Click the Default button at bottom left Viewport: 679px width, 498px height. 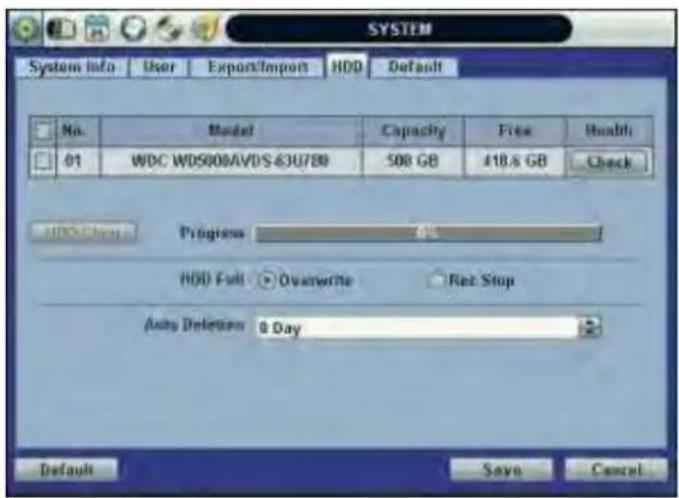click(66, 469)
